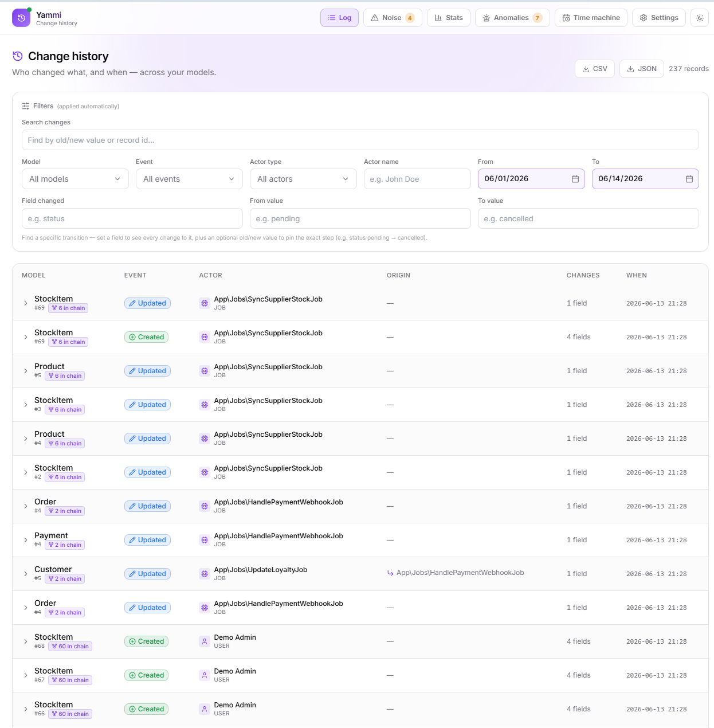Viewport: 714px width, 728px height.
Task: Click the Search changes input field
Action: click(360, 140)
